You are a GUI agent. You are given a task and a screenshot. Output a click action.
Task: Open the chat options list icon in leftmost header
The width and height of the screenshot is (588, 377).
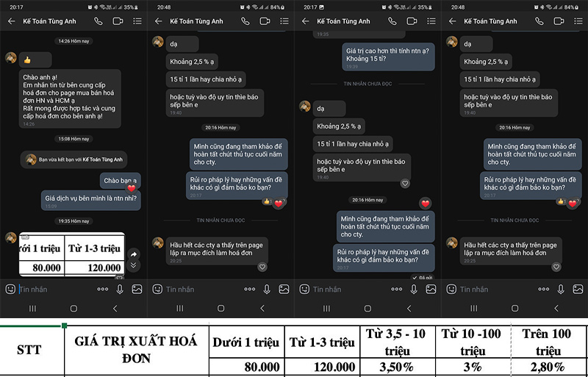[136, 21]
